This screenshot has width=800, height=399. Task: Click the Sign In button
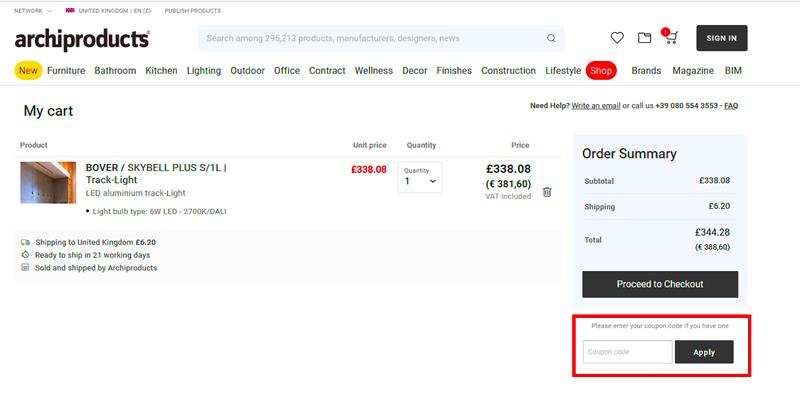[721, 38]
